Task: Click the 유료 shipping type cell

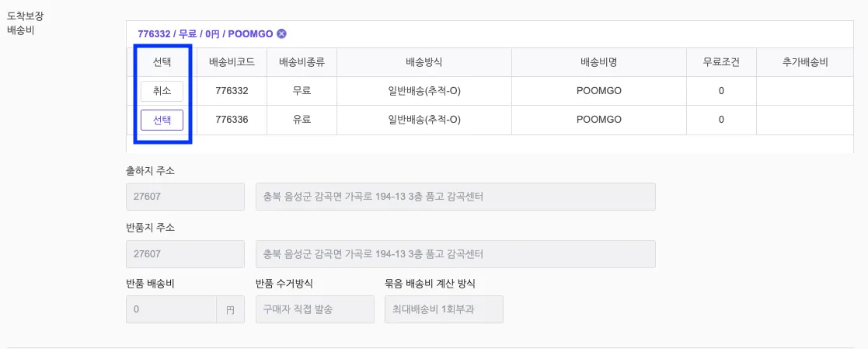Action: point(302,120)
